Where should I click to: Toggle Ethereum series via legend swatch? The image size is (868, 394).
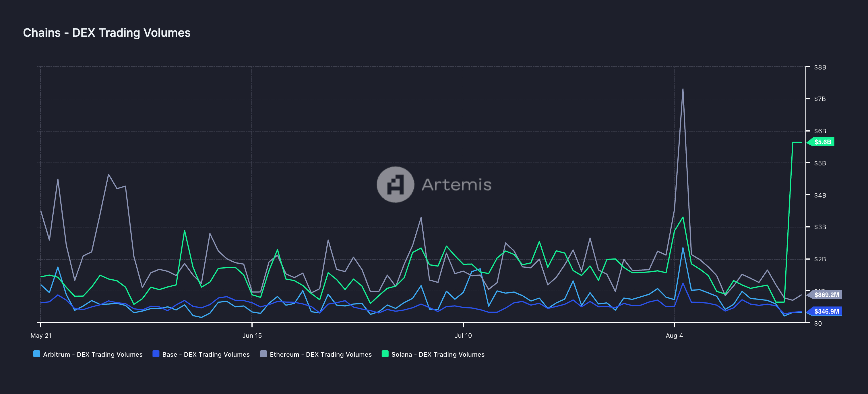[263, 354]
